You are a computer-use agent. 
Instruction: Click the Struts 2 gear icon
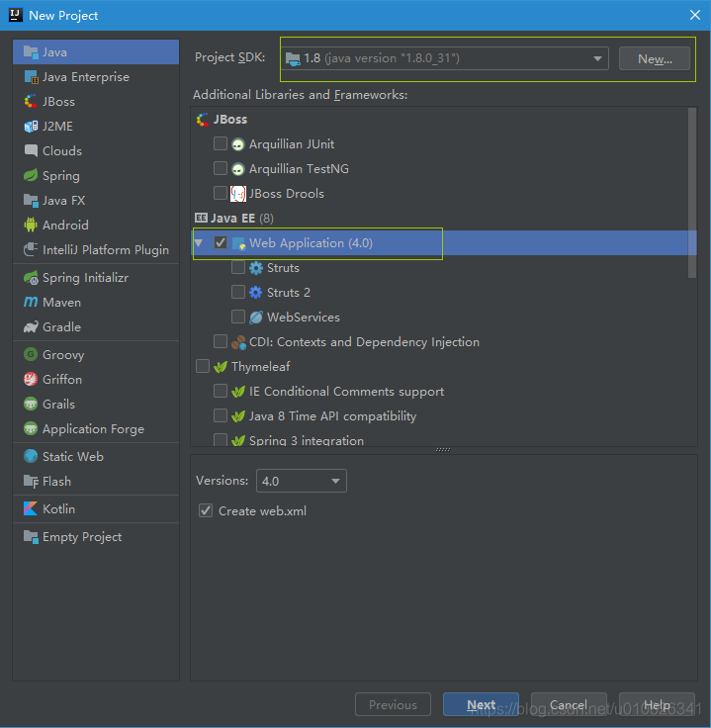256,293
